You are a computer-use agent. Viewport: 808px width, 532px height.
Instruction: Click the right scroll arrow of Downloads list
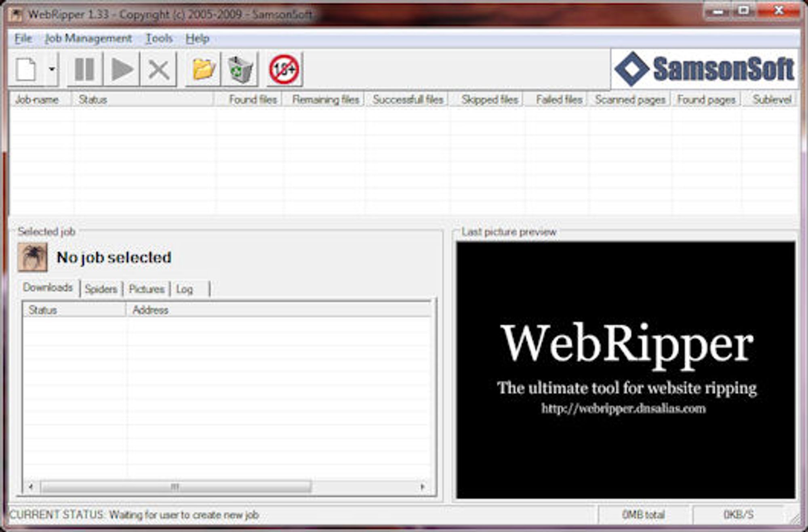pyautogui.click(x=423, y=486)
